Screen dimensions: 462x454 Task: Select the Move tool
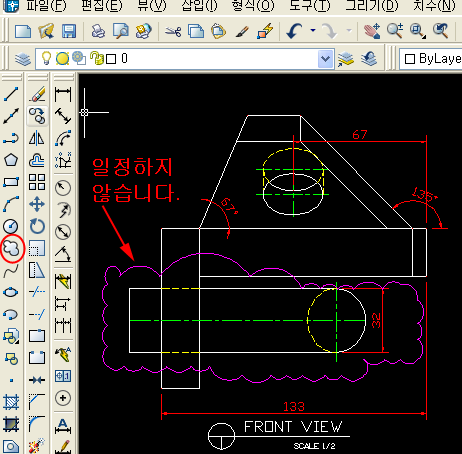[x=37, y=204]
